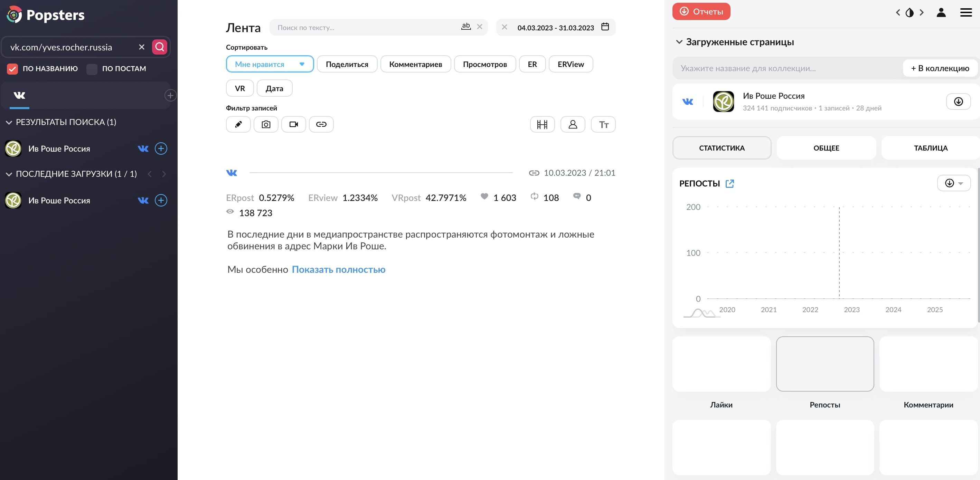Open Ив Роше Россия in search results
The image size is (980, 480).
click(x=59, y=148)
